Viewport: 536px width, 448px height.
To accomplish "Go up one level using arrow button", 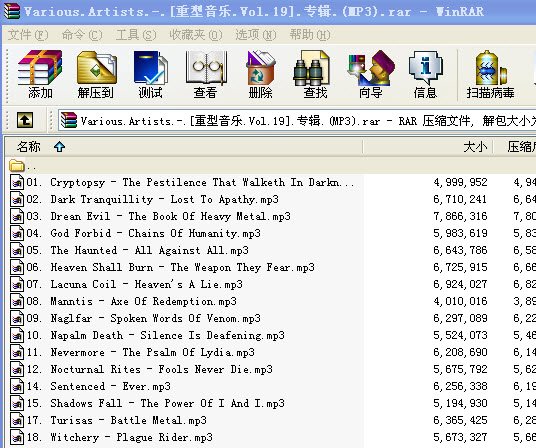I will [25, 120].
